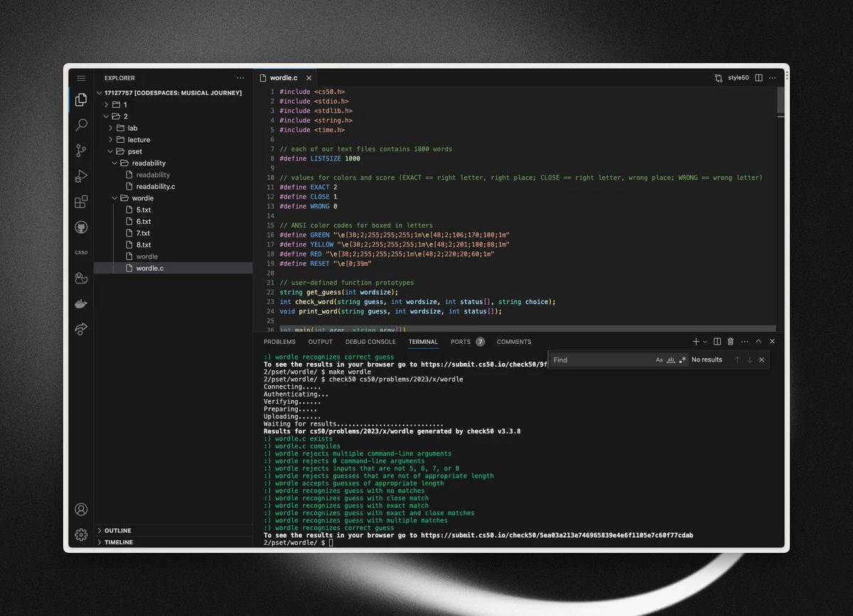Screen dimensions: 853x616
Task: Open the Extensions view
Action: coord(81,202)
